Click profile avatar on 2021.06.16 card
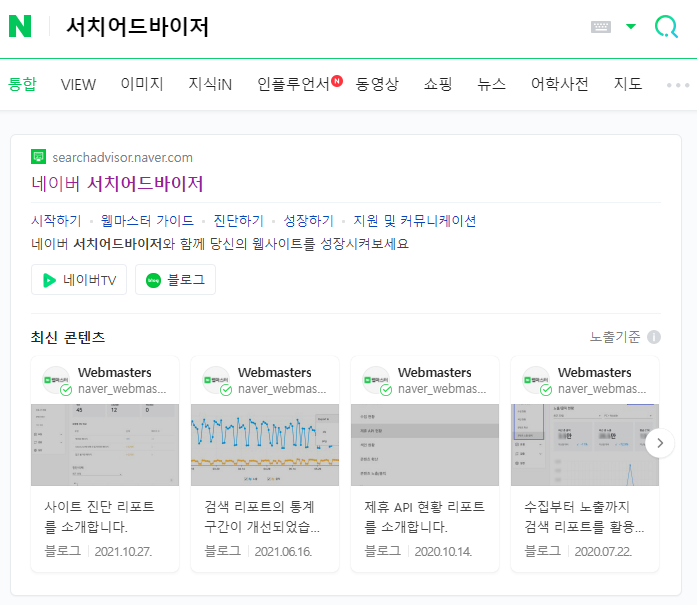 tap(216, 380)
